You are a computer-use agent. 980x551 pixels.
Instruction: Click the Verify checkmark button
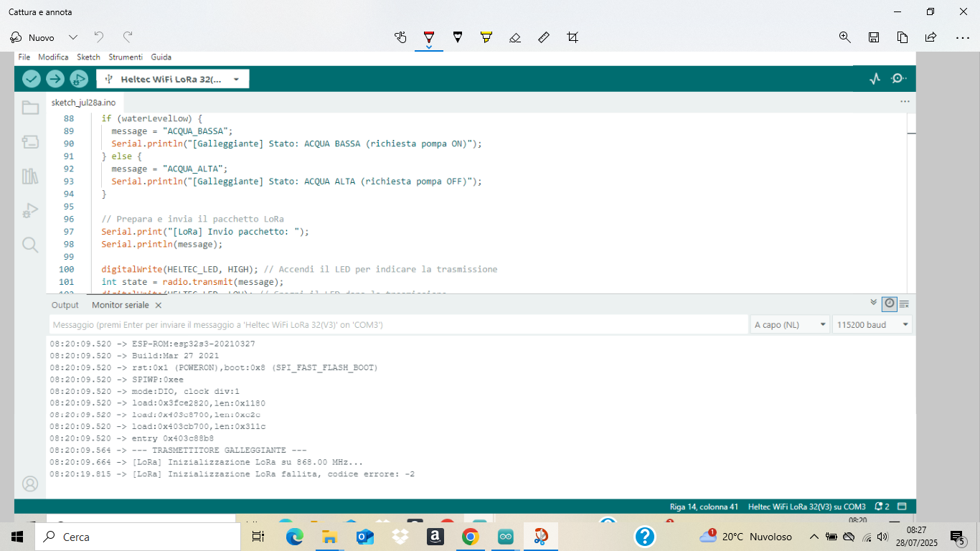click(x=32, y=79)
